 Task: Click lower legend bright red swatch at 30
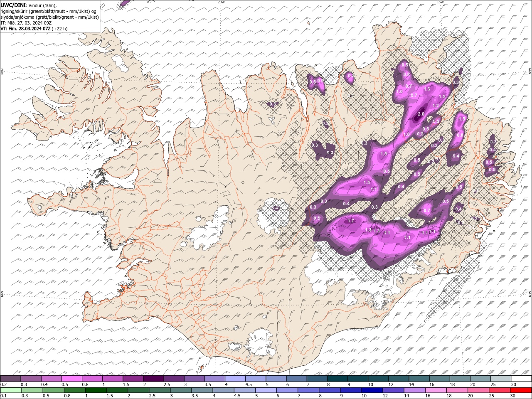(x=521, y=390)
